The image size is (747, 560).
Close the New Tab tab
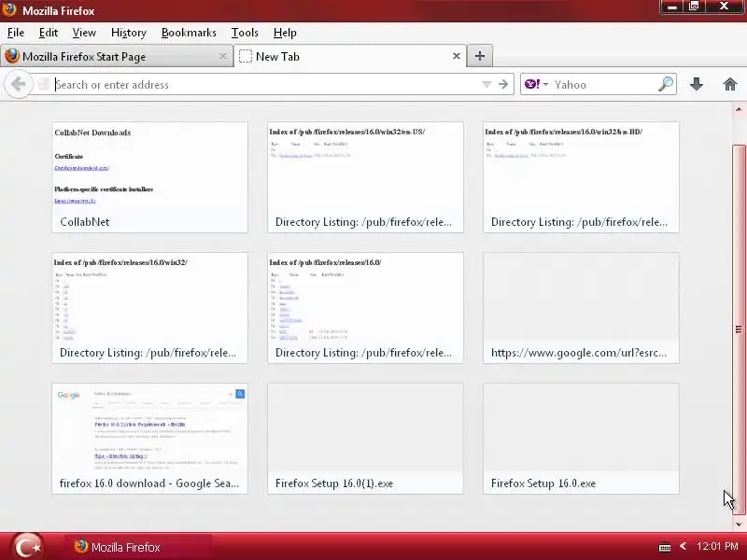click(x=457, y=56)
